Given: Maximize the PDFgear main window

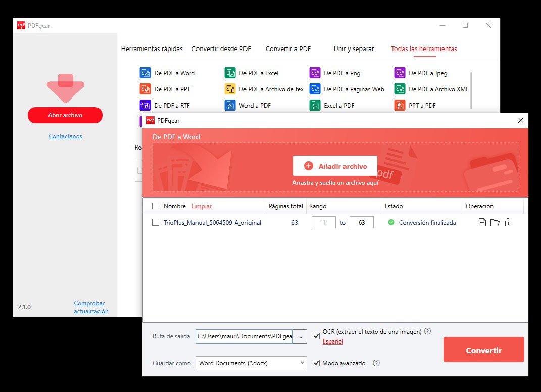Looking at the screenshot, I should [465, 25].
